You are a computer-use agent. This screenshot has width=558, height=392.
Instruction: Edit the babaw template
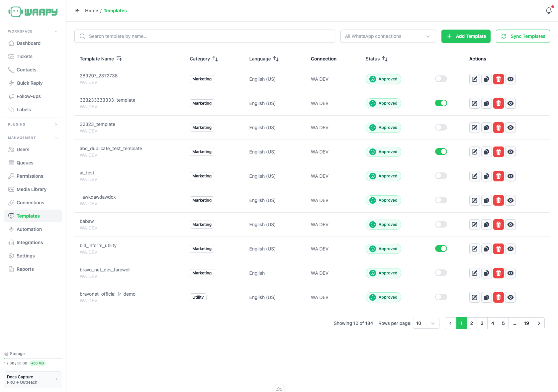[475, 225]
